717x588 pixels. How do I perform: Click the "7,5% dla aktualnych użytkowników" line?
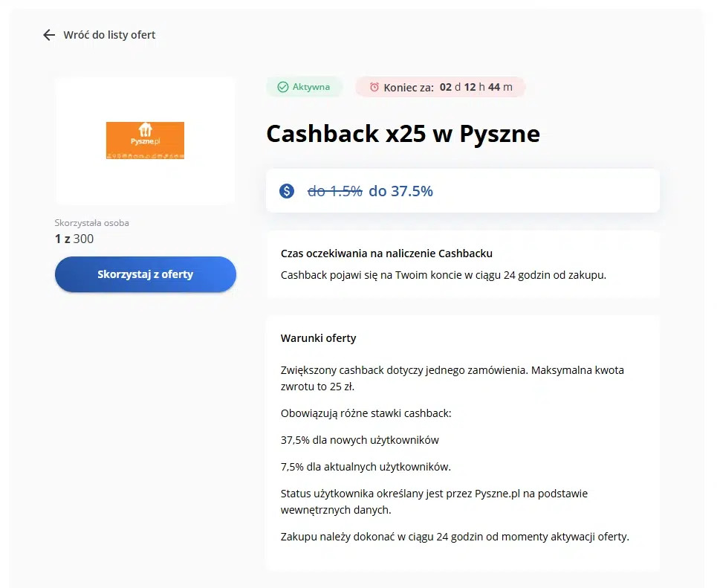[366, 467]
